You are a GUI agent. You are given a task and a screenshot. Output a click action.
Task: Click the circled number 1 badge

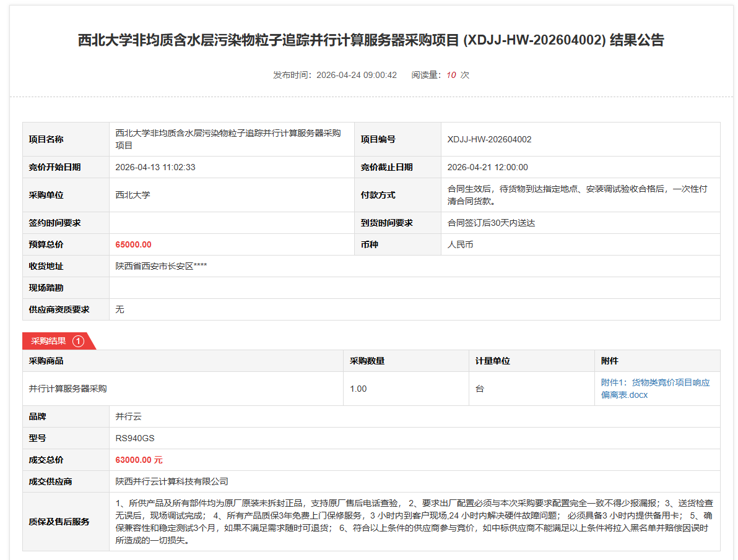pos(78,341)
